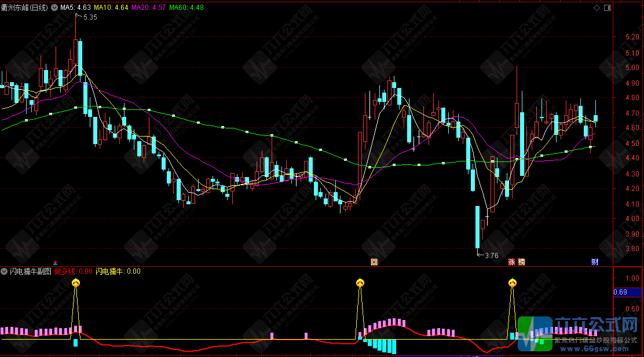Click the small red-blue arrow marker at bottom left
This screenshot has width=644, height=357.
56,262
